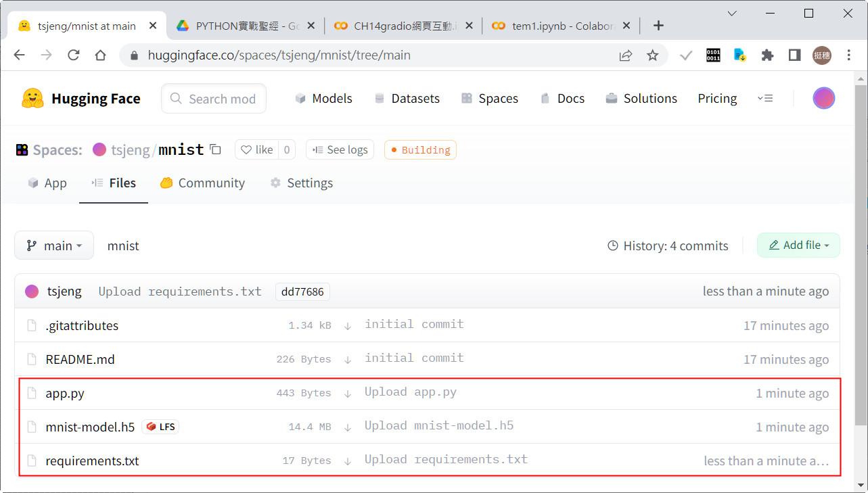Toggle the browser side panel icon
The width and height of the screenshot is (868, 493).
[794, 55]
